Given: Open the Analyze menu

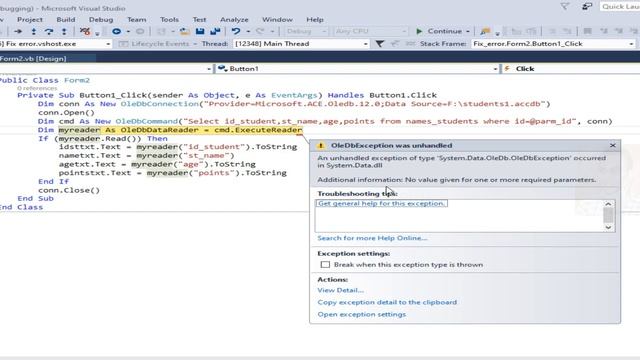Looking at the screenshot, I should 234,20.
